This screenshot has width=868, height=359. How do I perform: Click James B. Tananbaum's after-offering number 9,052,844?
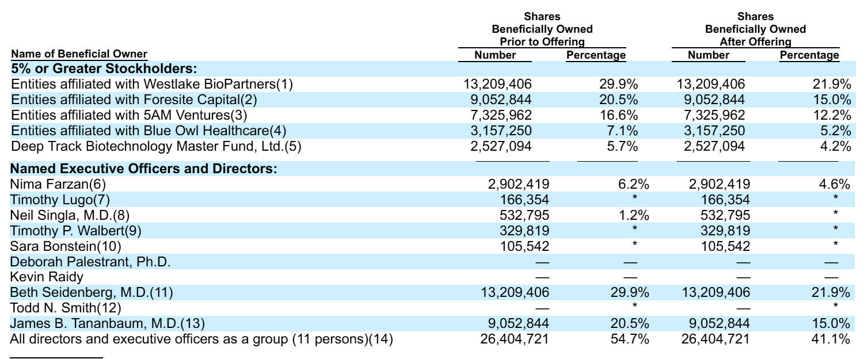tap(719, 323)
